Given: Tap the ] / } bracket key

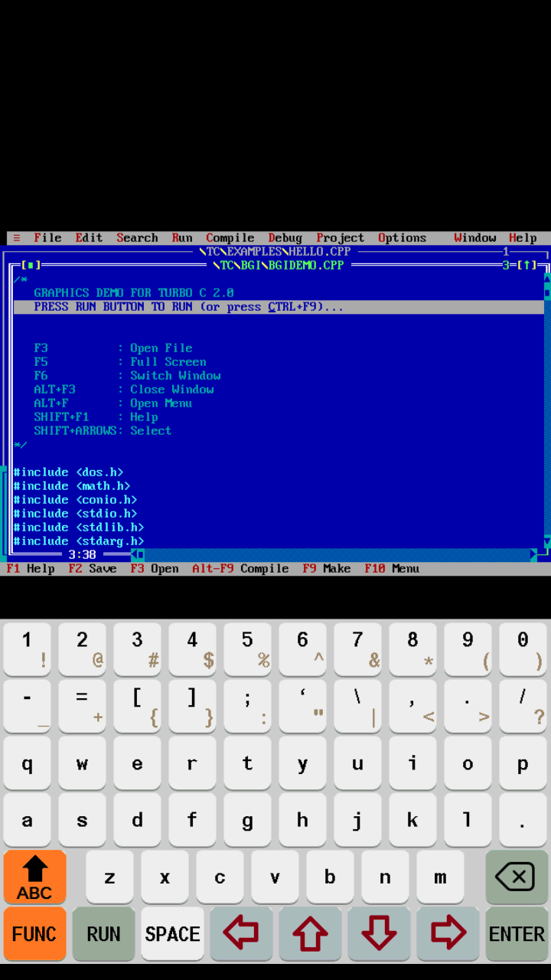Looking at the screenshot, I should (x=193, y=706).
